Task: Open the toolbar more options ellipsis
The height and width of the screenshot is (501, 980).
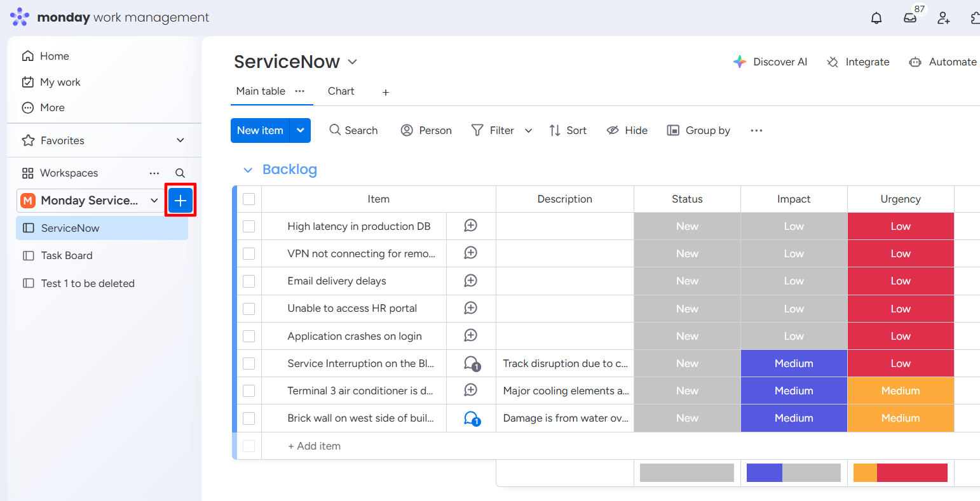Action: click(756, 130)
